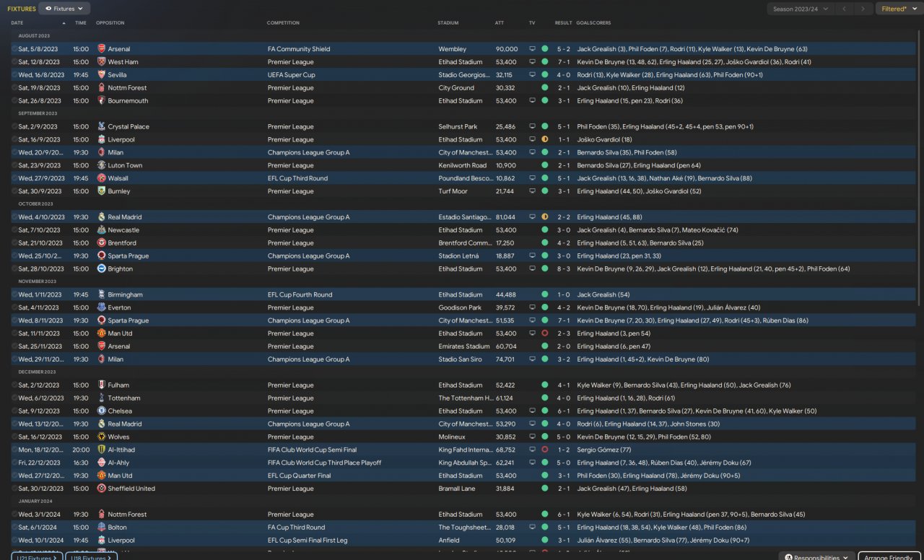The height and width of the screenshot is (560, 924).
Task: Click the TV icon in the Sevilla row
Action: [533, 75]
